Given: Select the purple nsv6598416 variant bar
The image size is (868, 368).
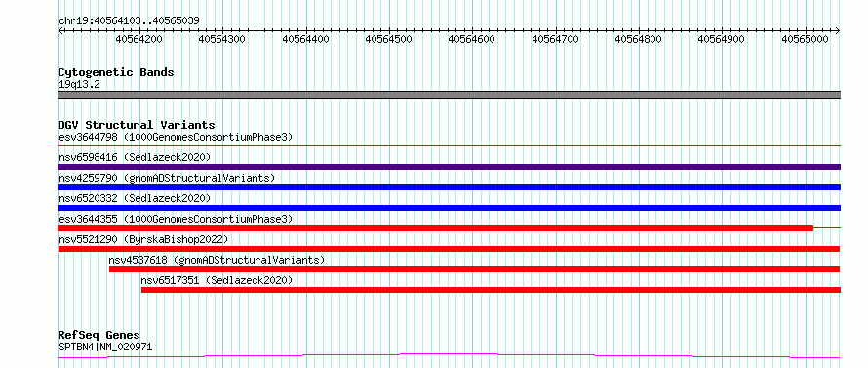Looking at the screenshot, I should point(449,167).
